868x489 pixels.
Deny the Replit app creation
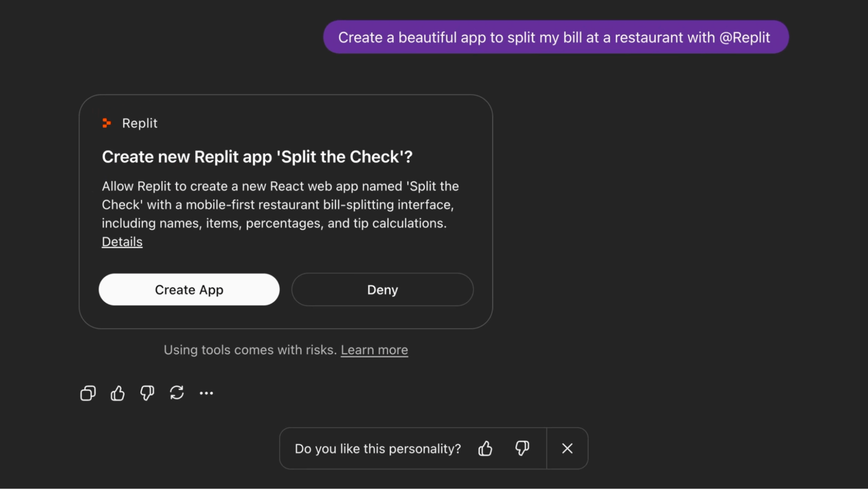coord(382,290)
